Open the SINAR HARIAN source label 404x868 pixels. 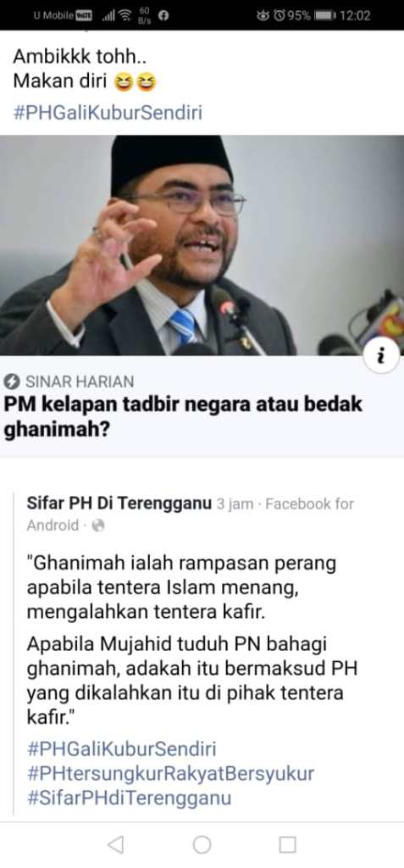click(x=80, y=381)
